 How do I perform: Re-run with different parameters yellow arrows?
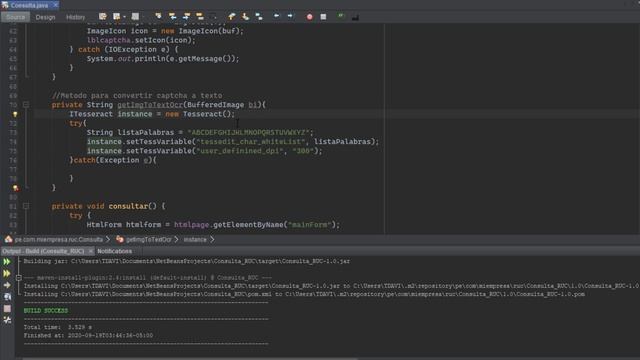click(x=7, y=273)
